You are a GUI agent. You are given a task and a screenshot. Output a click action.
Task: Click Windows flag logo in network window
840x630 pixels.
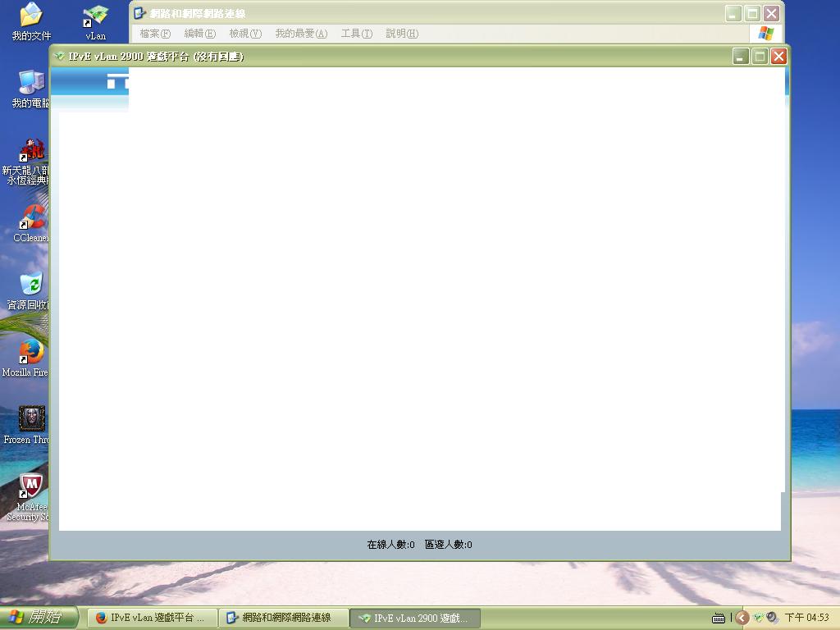765,34
